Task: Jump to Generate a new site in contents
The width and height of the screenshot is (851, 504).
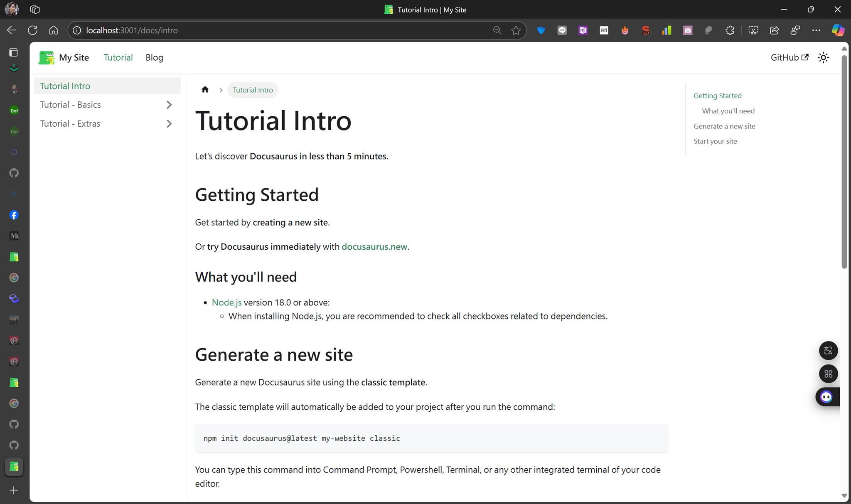Action: pyautogui.click(x=724, y=126)
